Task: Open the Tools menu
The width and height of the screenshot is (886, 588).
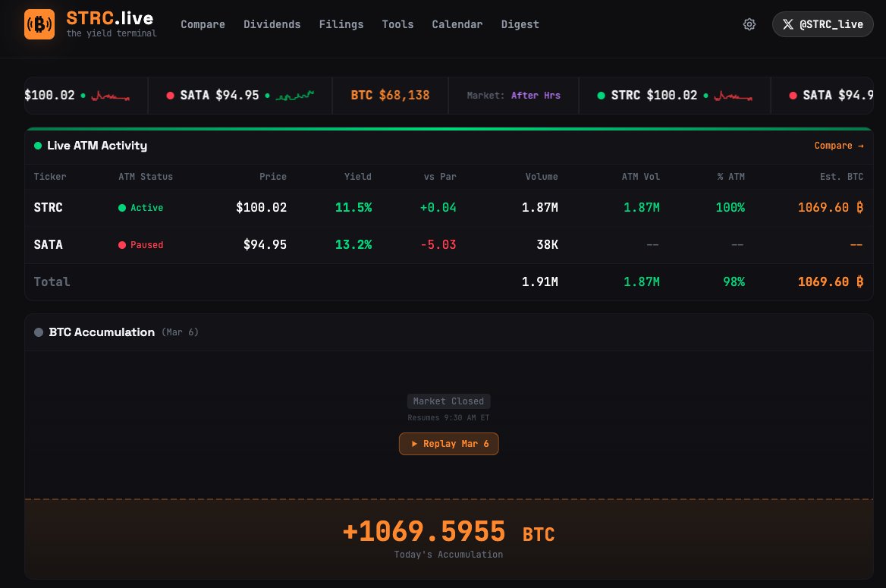Action: pyautogui.click(x=397, y=24)
